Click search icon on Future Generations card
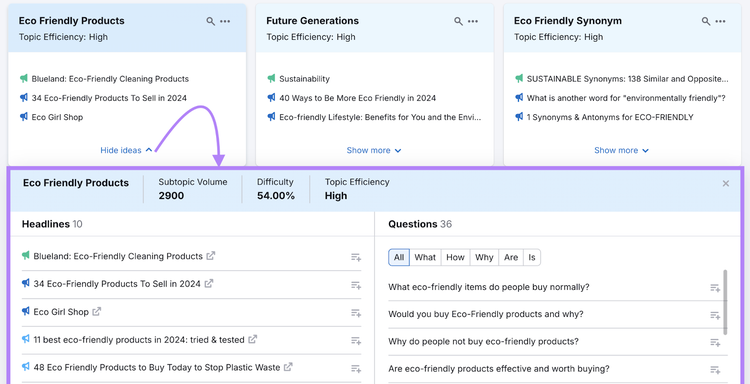The image size is (750, 384). (x=458, y=22)
